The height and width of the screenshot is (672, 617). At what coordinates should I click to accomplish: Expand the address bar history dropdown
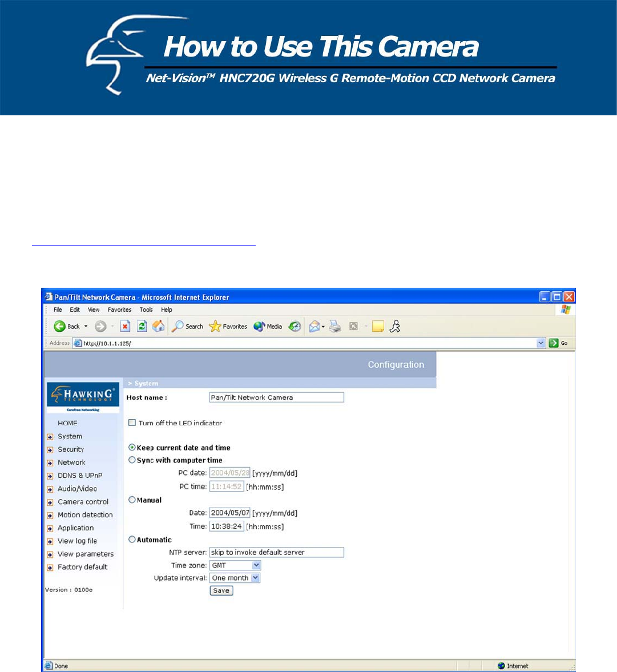click(x=541, y=343)
